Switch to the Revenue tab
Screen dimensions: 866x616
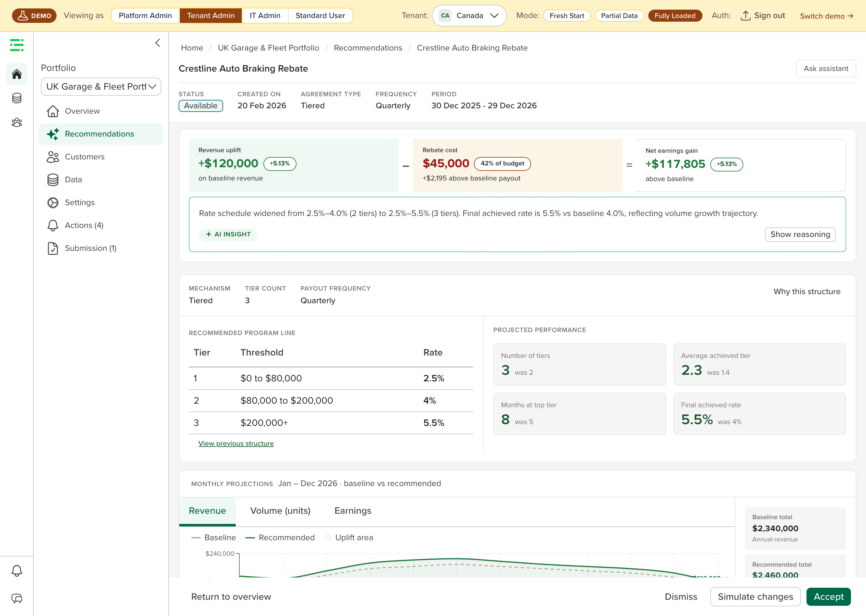207,511
